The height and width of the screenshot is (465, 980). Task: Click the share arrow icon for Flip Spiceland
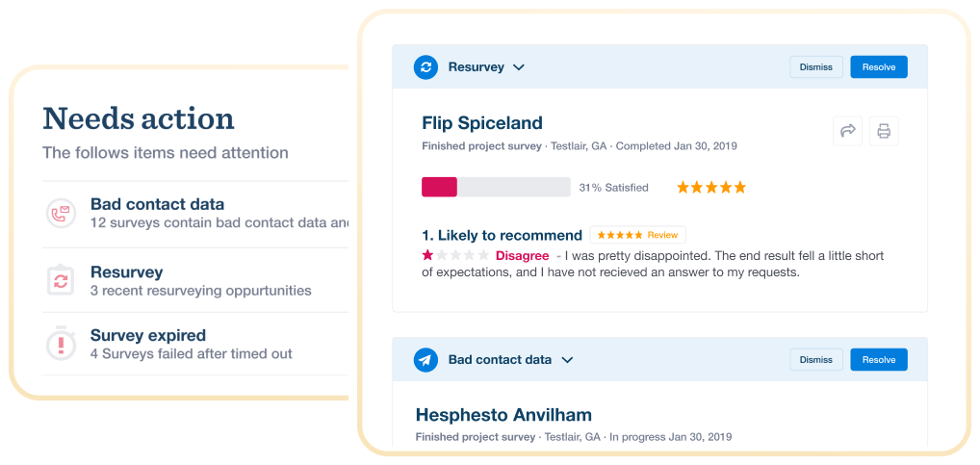click(x=848, y=131)
